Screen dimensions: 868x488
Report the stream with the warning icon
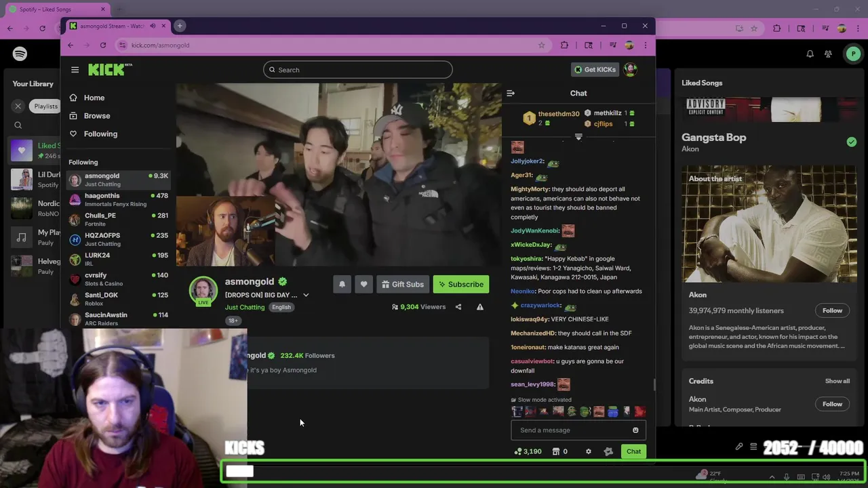480,307
